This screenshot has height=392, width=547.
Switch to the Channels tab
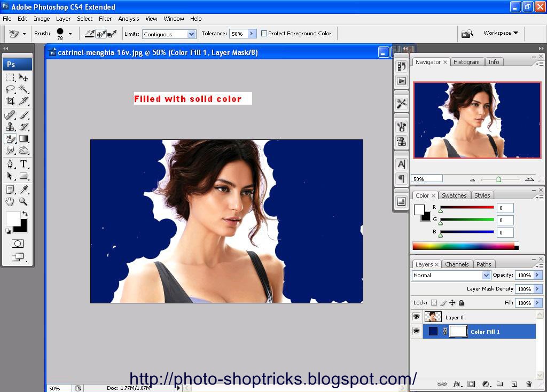457,264
